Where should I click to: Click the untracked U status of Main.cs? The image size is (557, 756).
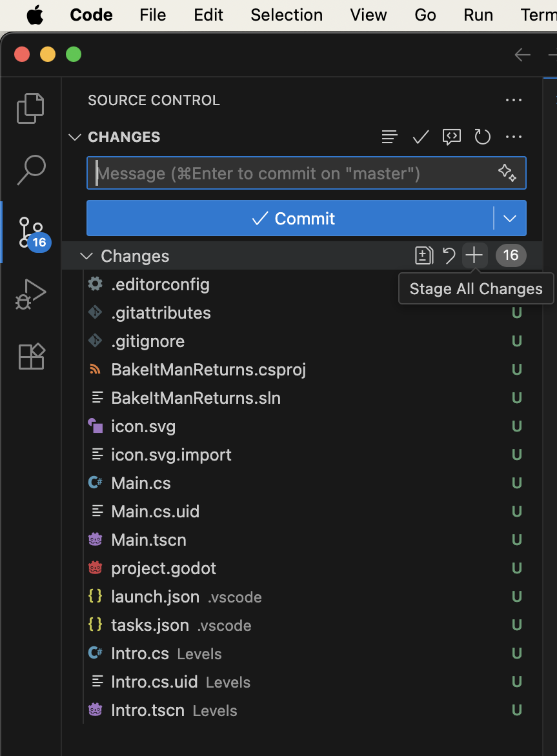click(x=517, y=483)
